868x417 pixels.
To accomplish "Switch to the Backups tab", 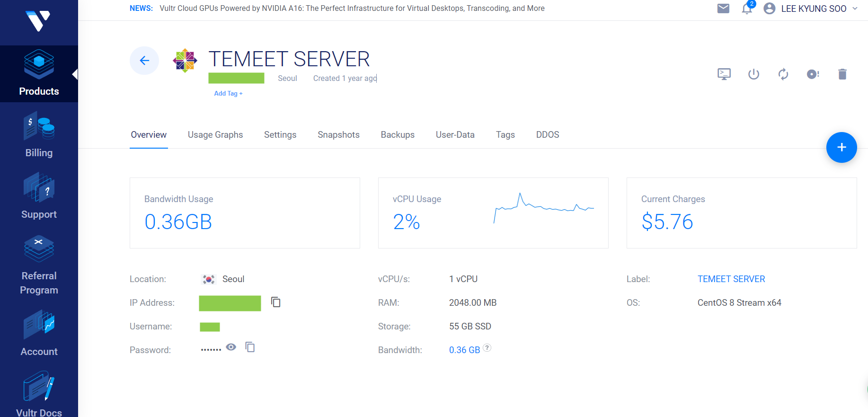I will pos(398,135).
